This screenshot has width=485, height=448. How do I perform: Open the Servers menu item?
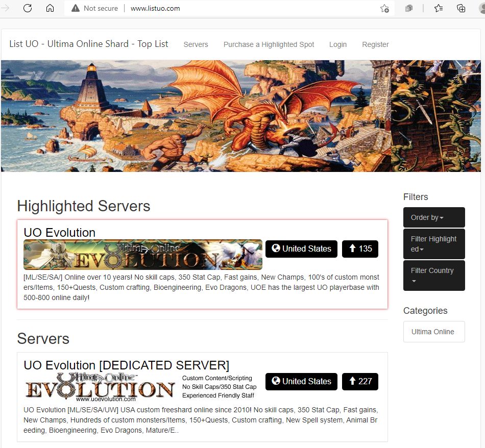coord(196,44)
